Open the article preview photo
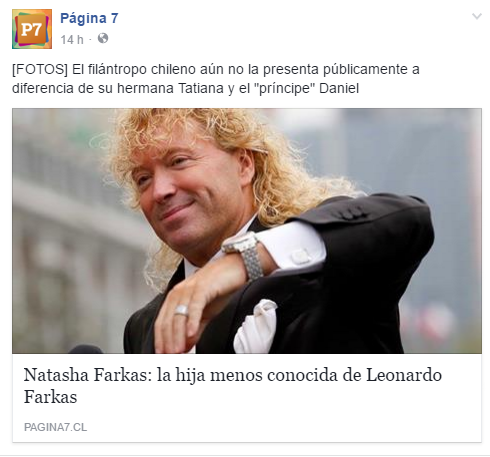 click(247, 231)
